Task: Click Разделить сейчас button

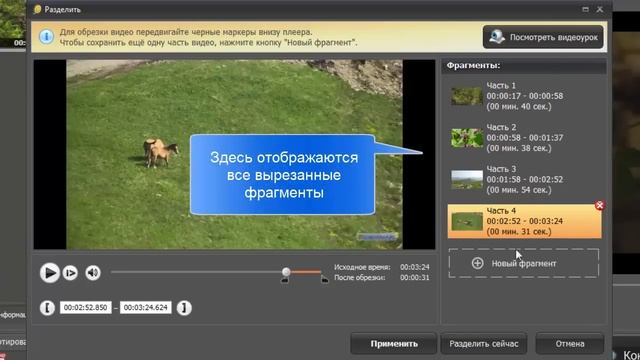Action: click(484, 344)
